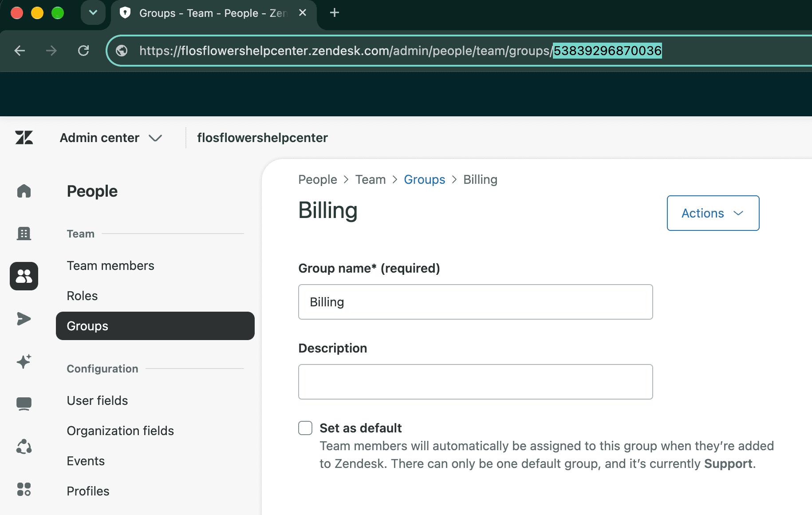The image size is (812, 515).
Task: Go forward in browser history
Action: [51, 51]
